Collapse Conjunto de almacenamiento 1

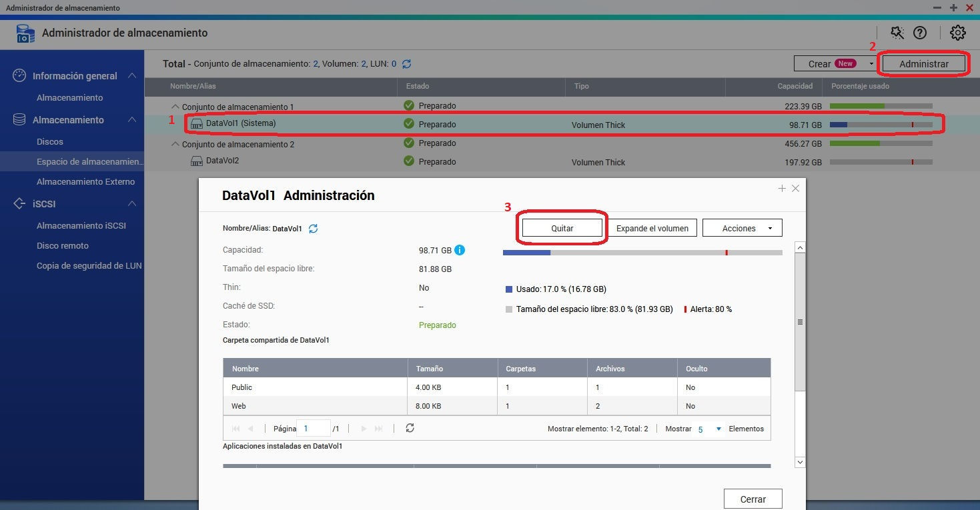click(x=175, y=107)
